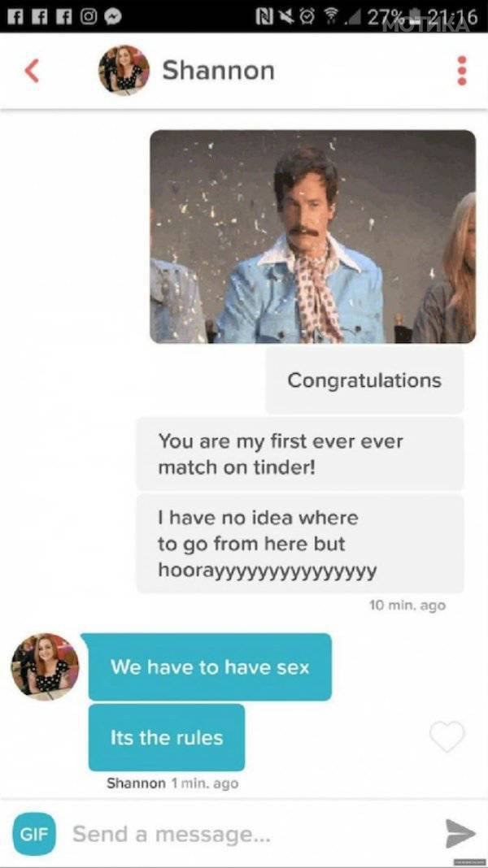
Task: Tap the Instagram icon in the status bar
Action: pos(89,16)
